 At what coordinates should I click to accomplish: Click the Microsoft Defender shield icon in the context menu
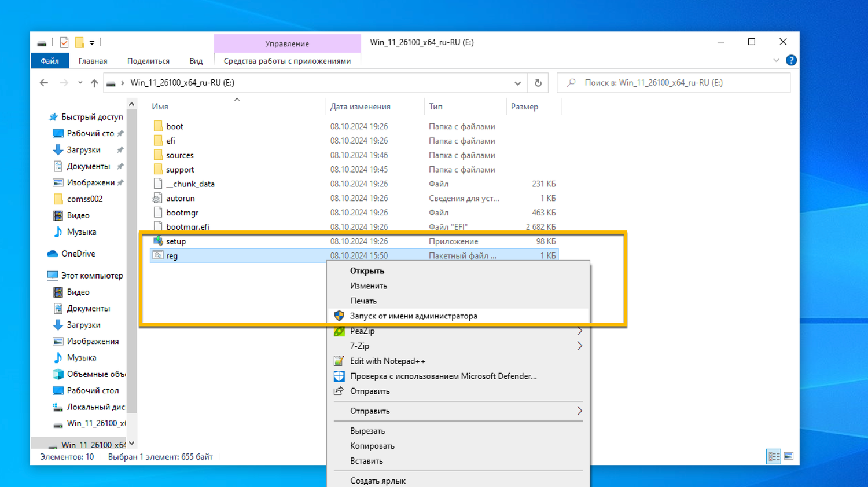point(339,376)
